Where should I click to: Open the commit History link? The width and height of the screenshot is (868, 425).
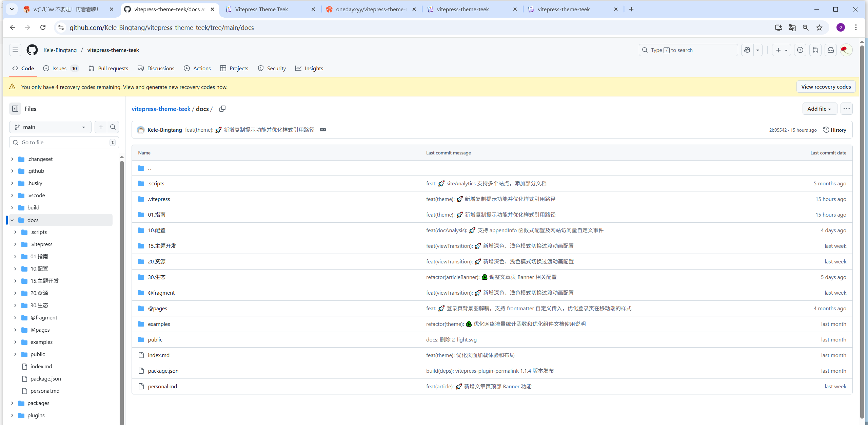[x=835, y=130]
